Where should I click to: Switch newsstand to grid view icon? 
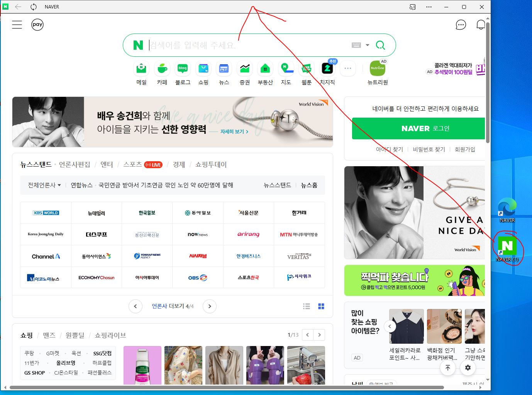[321, 306]
